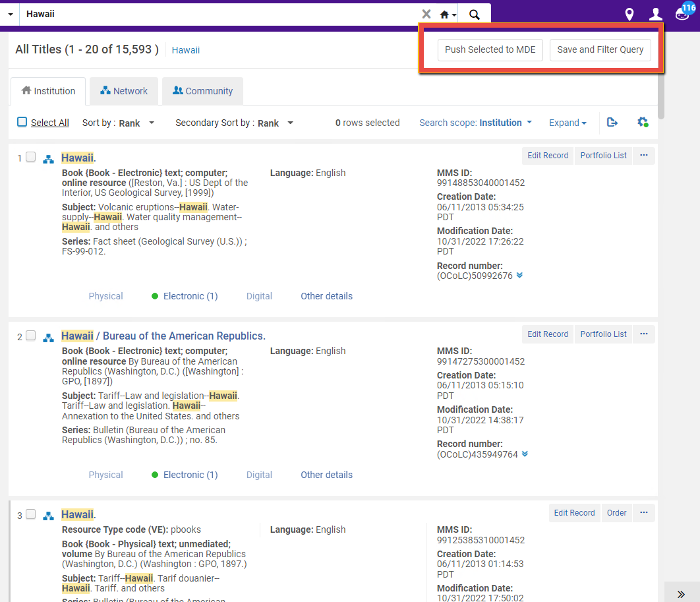Click network icon beside result 1 Hawaii
This screenshot has width=700, height=602.
(48, 159)
